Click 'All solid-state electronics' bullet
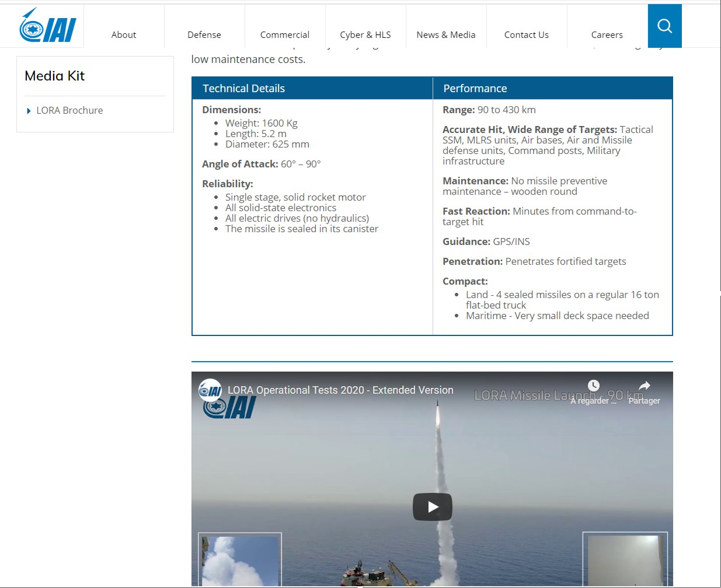The height and width of the screenshot is (588, 721). (281, 208)
